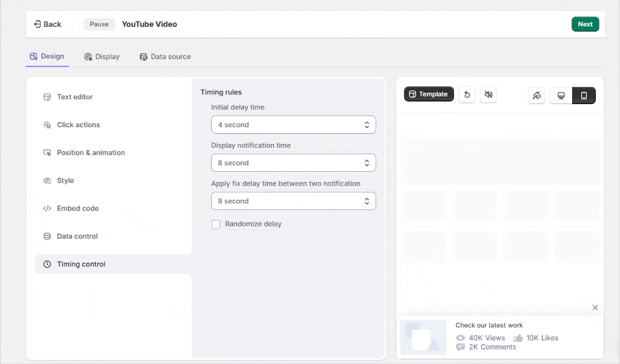The image size is (620, 364).
Task: Click the 'Timing rules' heading
Action: click(221, 92)
